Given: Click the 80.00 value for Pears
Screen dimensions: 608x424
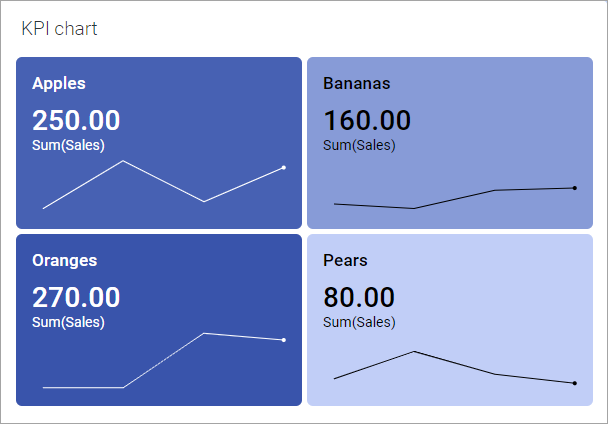Looking at the screenshot, I should point(359,297).
